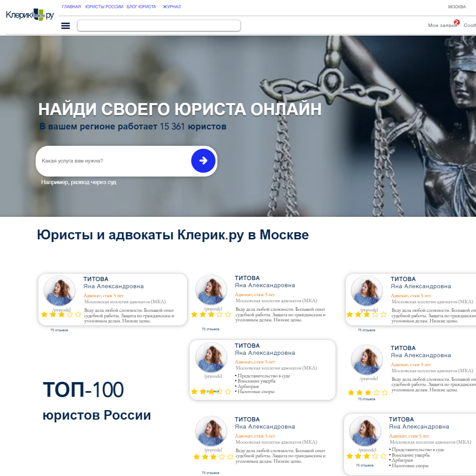Image resolution: width=476 pixels, height=476 pixels.
Task: Click star rating in bottom-middle lawyer card
Action: click(213, 457)
